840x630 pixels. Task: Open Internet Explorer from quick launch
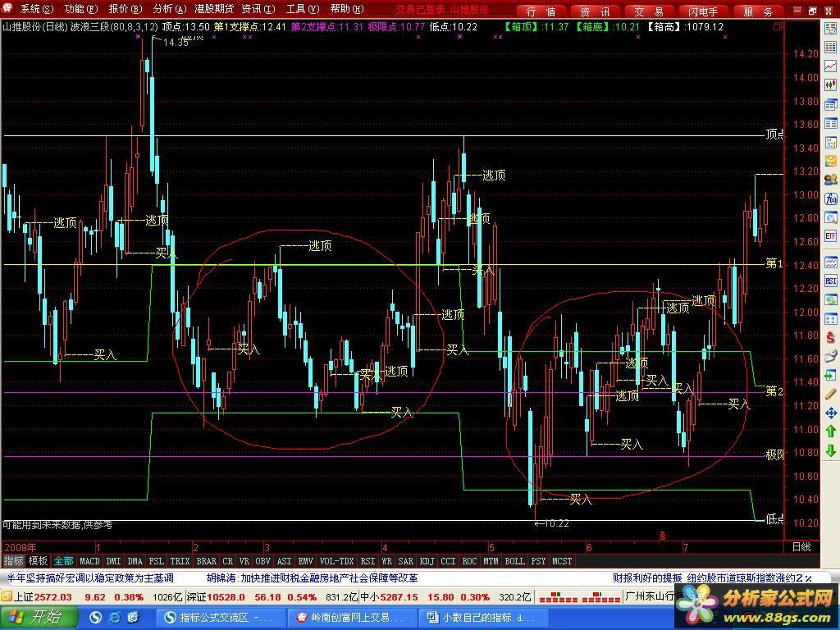[x=115, y=617]
